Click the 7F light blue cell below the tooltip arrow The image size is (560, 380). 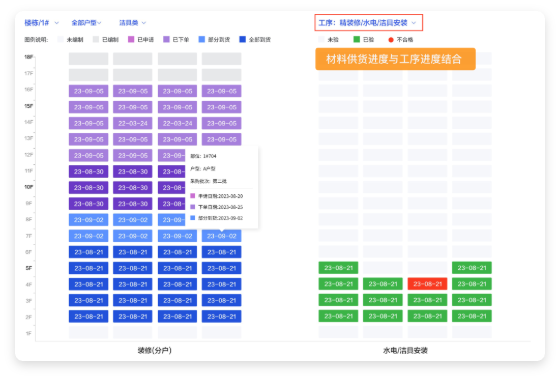(x=221, y=236)
